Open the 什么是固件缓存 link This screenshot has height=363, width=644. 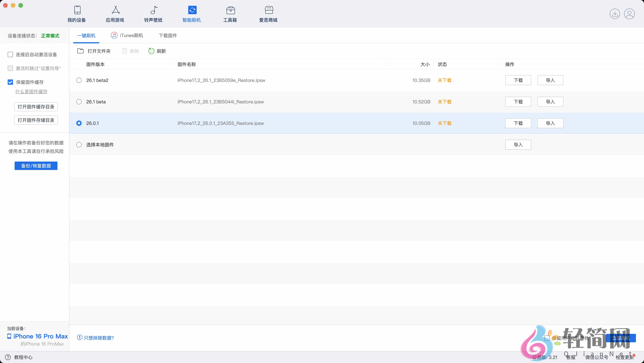coord(31,92)
